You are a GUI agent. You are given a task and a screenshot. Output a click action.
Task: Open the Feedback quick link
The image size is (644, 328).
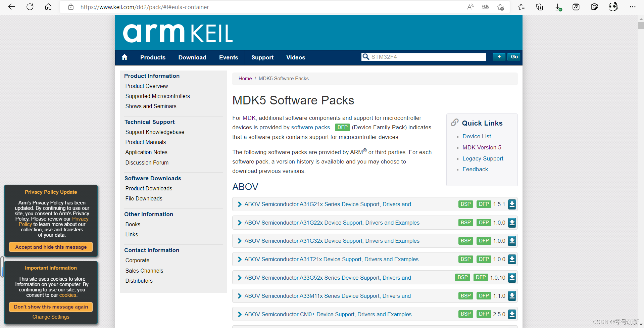coord(475,169)
